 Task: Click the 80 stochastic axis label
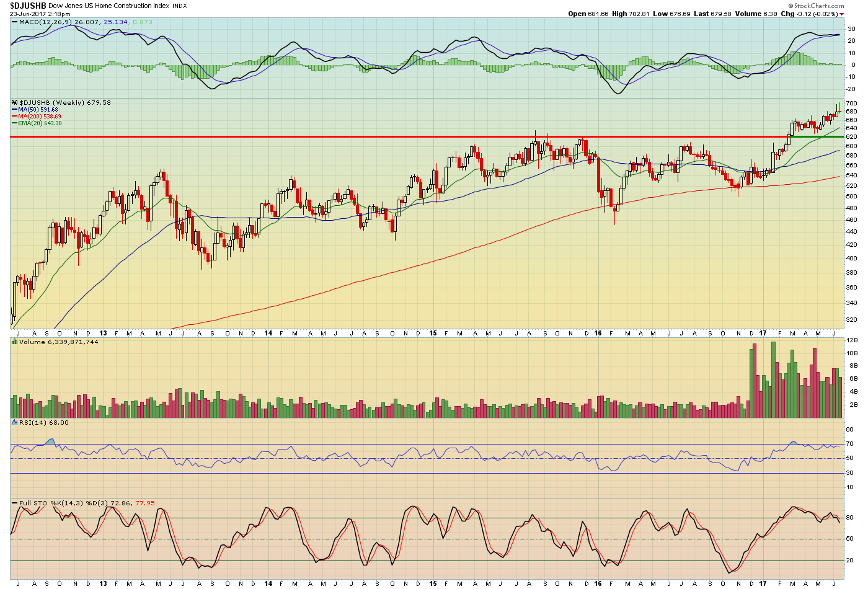[849, 518]
